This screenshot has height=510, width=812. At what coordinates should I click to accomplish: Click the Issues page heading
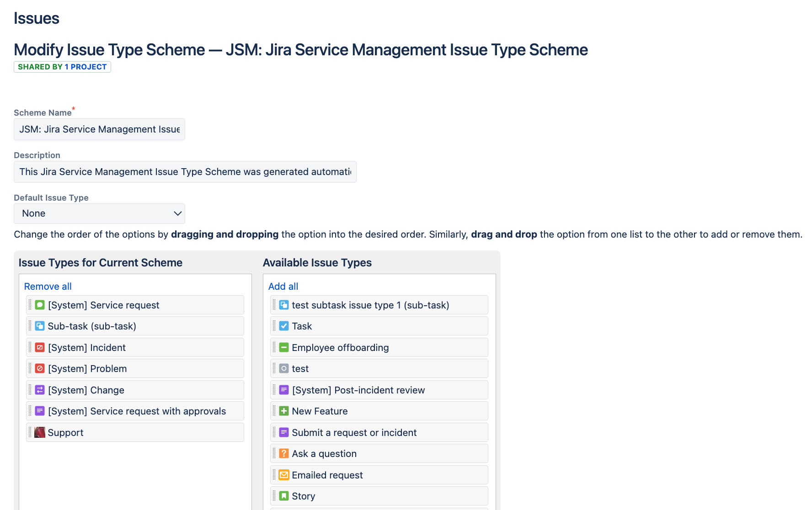pos(37,18)
